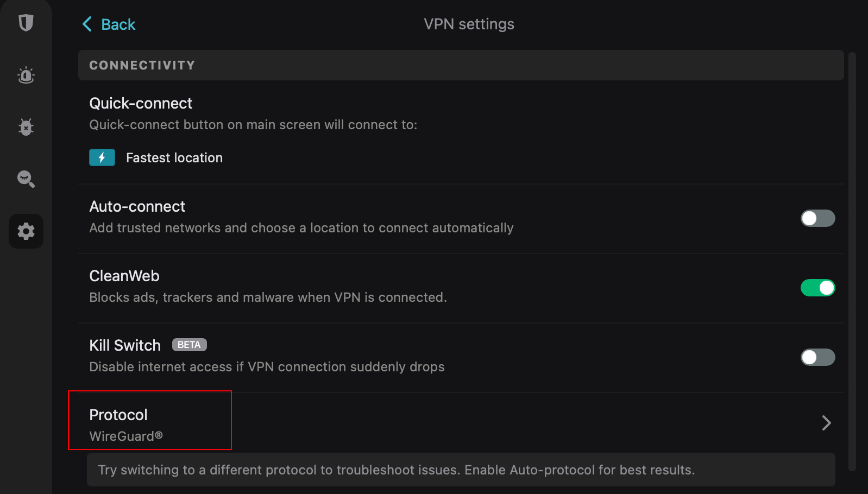The height and width of the screenshot is (494, 868).
Task: Click the Auto-connect description text
Action: (301, 228)
